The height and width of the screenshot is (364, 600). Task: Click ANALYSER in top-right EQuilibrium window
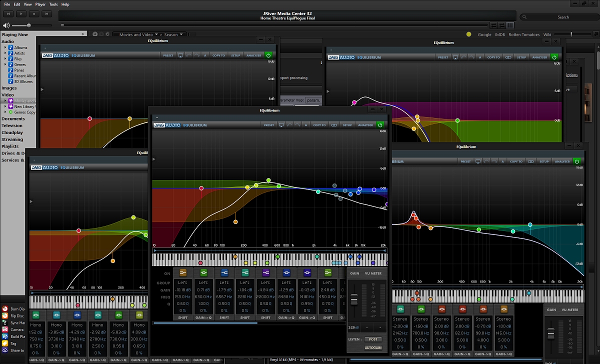[539, 57]
